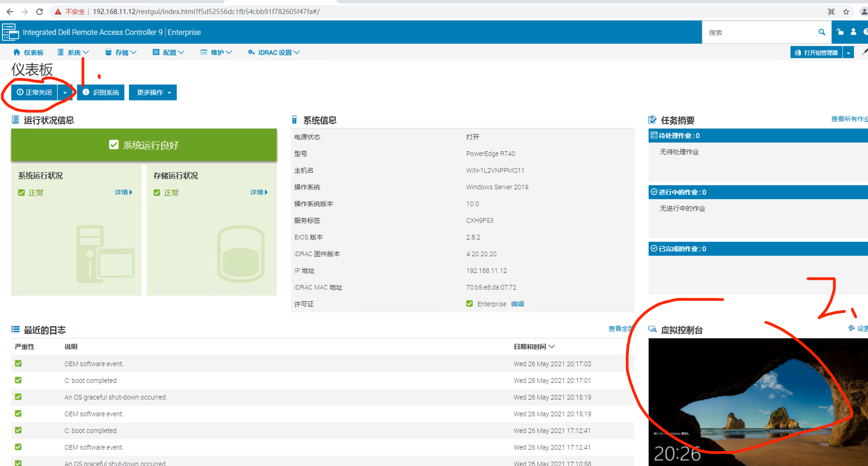This screenshot has width=868, height=466.
Task: Click the log entry dated 17:12:41 boot completed
Action: point(322,431)
